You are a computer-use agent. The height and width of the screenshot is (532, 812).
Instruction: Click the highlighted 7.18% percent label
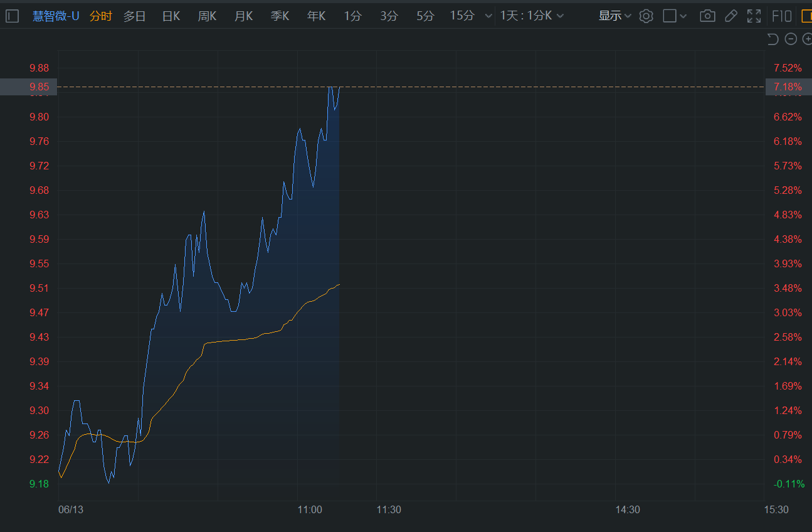point(788,87)
